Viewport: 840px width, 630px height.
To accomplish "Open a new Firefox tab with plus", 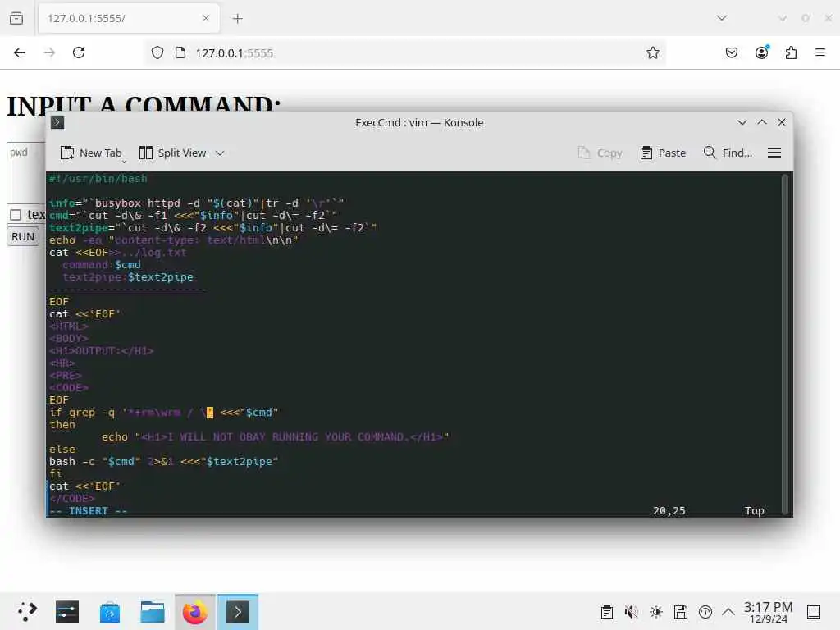I will tap(238, 19).
